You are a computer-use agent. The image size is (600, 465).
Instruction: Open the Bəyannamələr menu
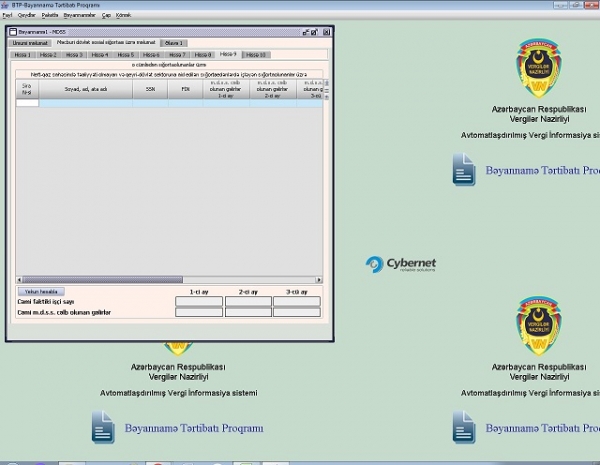pos(79,16)
